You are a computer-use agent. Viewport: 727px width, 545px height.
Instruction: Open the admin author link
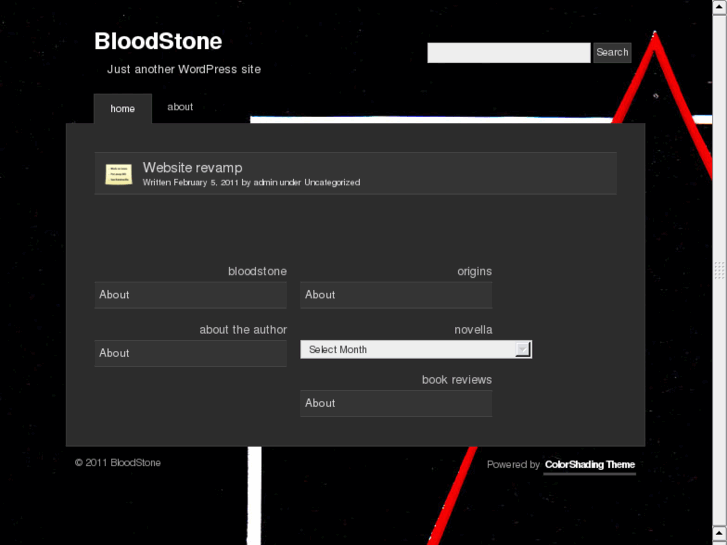265,182
